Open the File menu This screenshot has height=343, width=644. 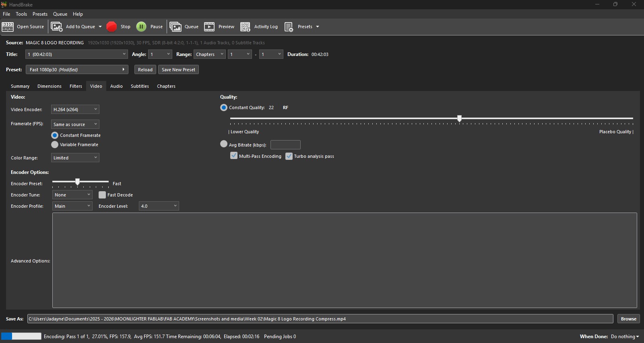[x=6, y=14]
